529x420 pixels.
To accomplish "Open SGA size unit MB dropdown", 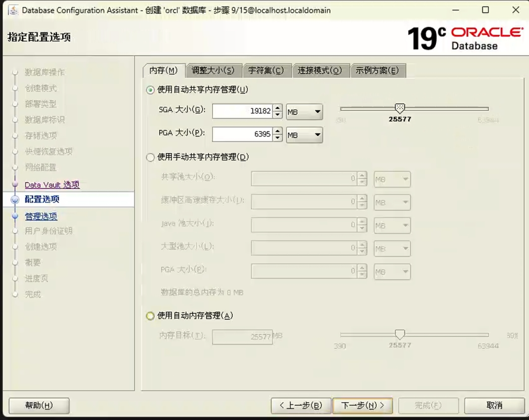I will [304, 112].
